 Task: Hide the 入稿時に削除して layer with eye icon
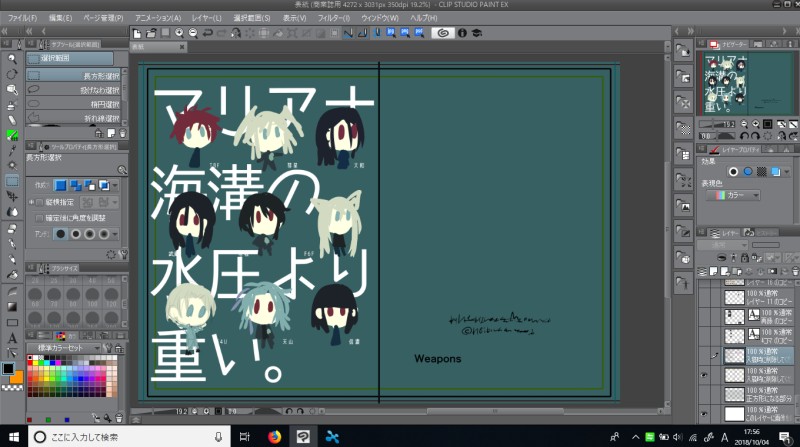click(704, 375)
